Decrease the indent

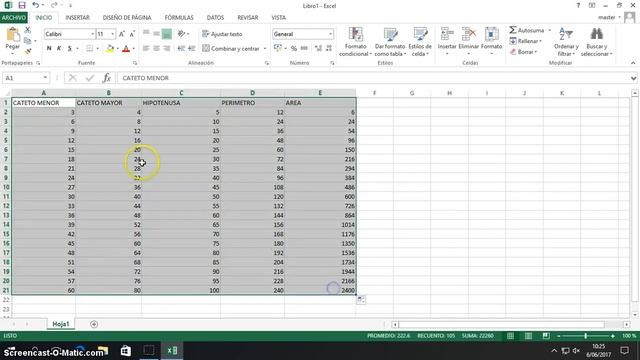click(181, 48)
